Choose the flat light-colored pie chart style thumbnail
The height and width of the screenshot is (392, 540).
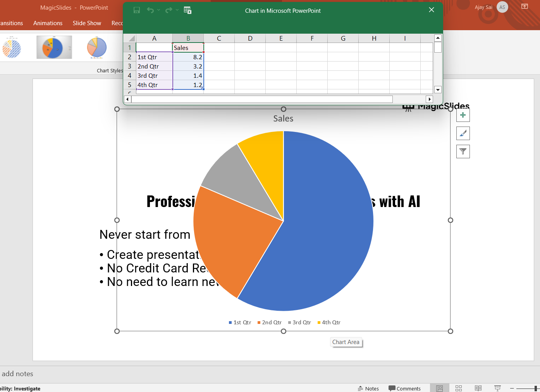(97, 47)
